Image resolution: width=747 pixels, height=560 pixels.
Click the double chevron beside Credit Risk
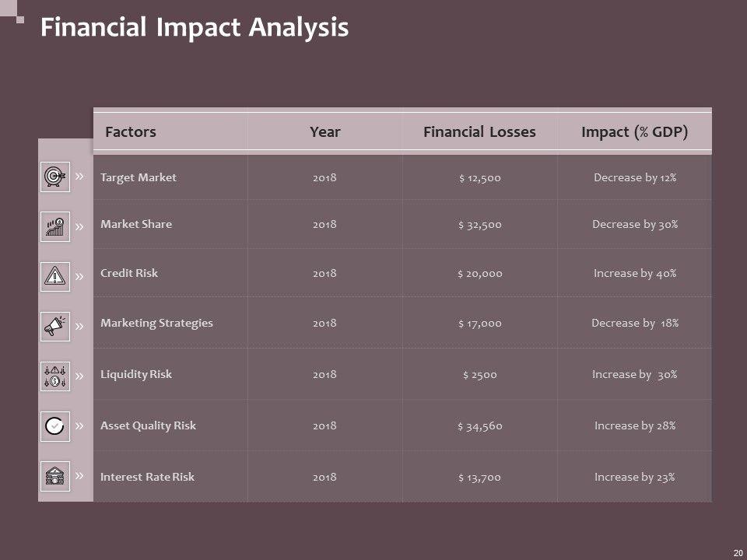(79, 275)
